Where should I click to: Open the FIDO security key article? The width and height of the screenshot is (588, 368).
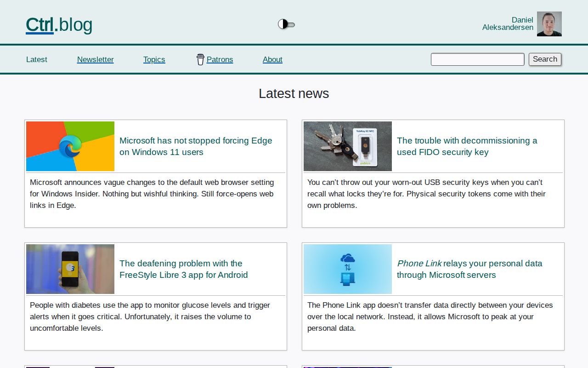(467, 146)
